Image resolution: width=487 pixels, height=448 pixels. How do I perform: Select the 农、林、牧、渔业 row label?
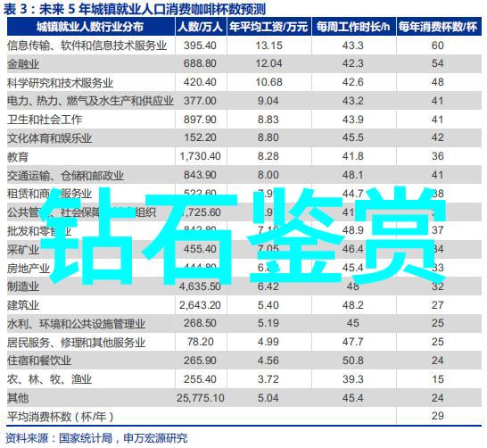(x=50, y=379)
